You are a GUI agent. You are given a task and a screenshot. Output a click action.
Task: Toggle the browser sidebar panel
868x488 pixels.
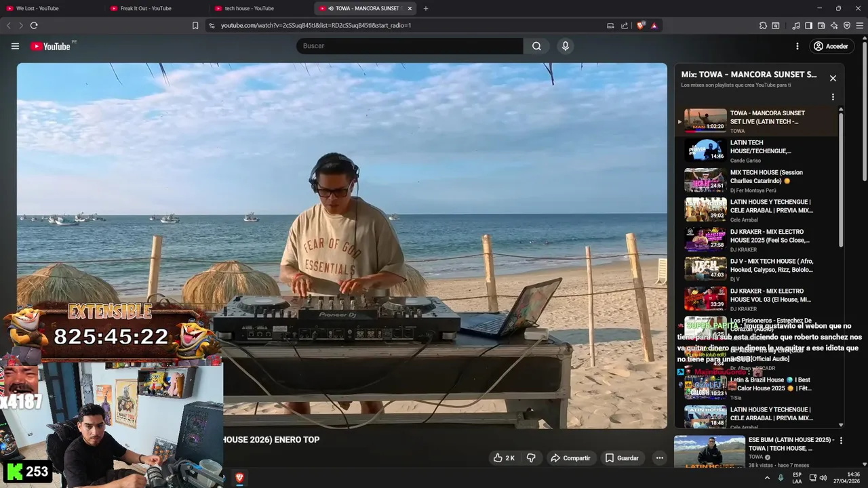(808, 26)
